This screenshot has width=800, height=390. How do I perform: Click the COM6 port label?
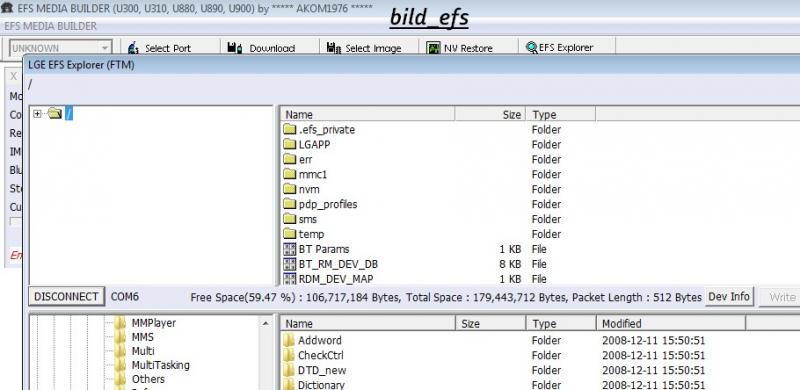(x=124, y=297)
